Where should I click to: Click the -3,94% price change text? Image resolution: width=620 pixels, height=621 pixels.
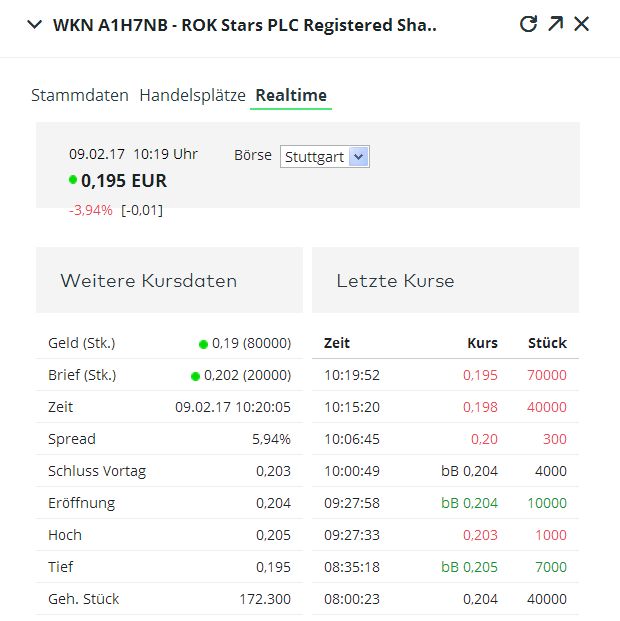91,210
